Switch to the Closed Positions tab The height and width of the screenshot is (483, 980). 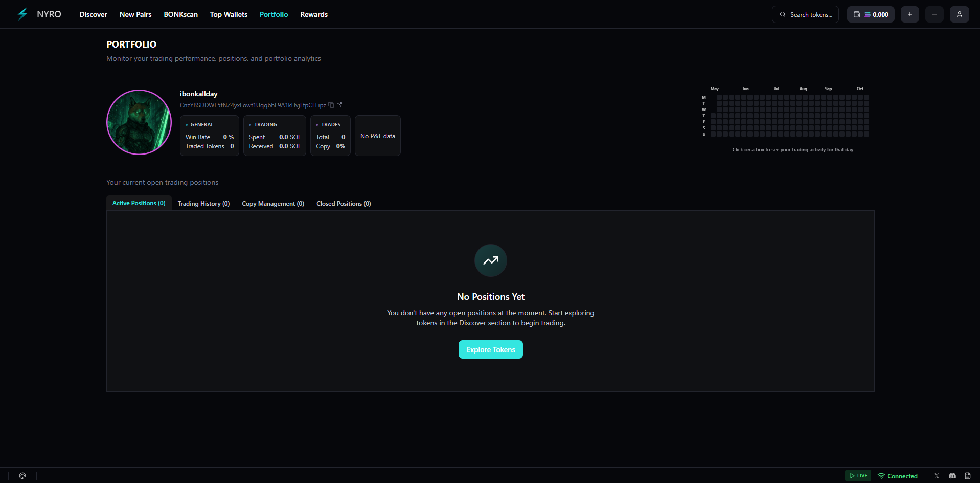coord(344,204)
